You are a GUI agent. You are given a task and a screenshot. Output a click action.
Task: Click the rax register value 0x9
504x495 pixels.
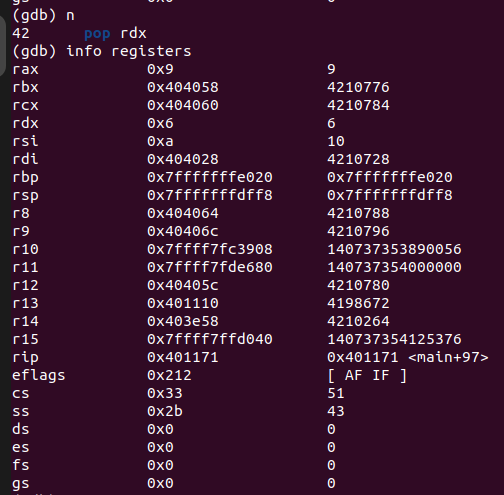tap(160, 69)
